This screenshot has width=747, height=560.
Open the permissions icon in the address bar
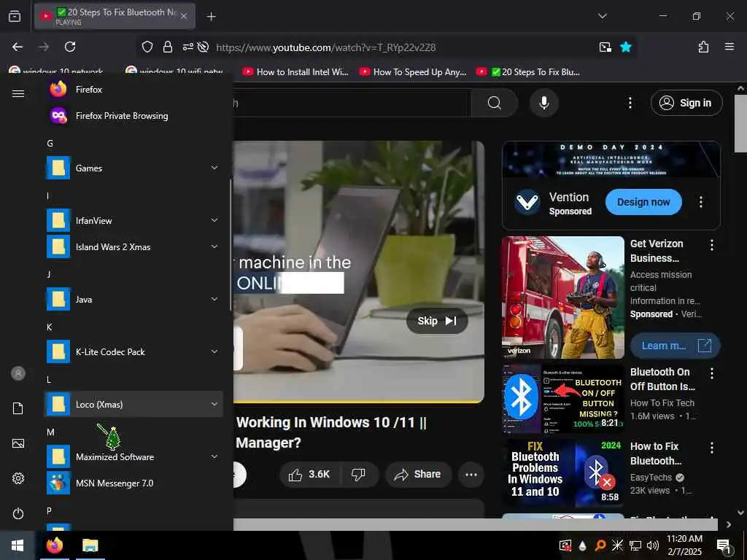pos(187,47)
